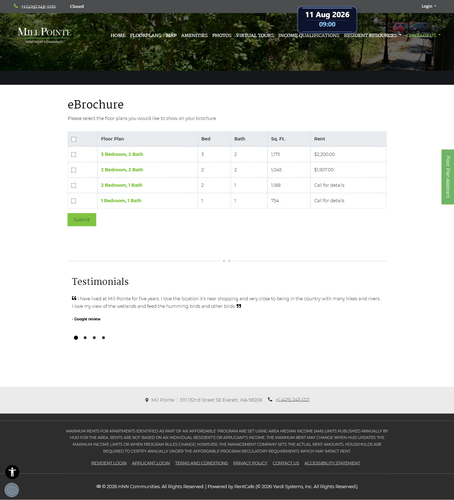454x500 pixels.
Task: Click the Closed status in top bar
Action: point(77,6)
